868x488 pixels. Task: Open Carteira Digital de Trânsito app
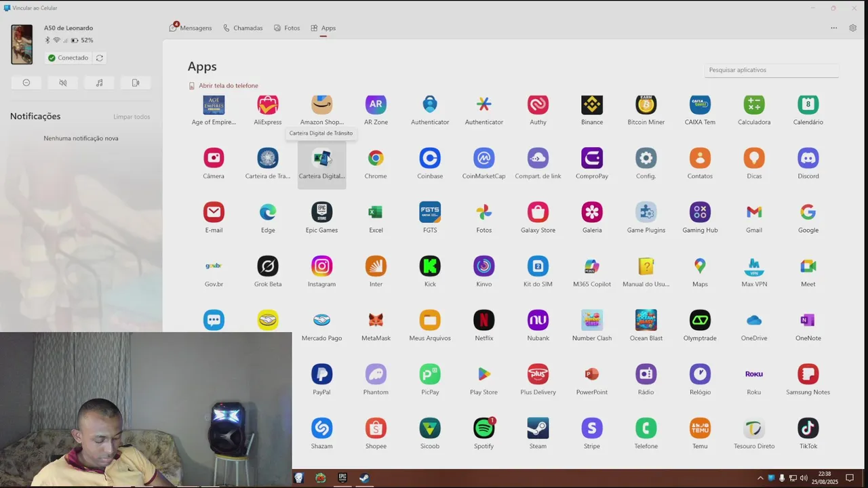point(321,165)
